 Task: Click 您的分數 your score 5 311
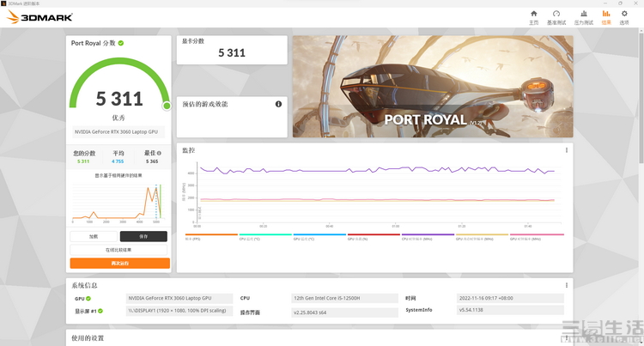point(83,161)
